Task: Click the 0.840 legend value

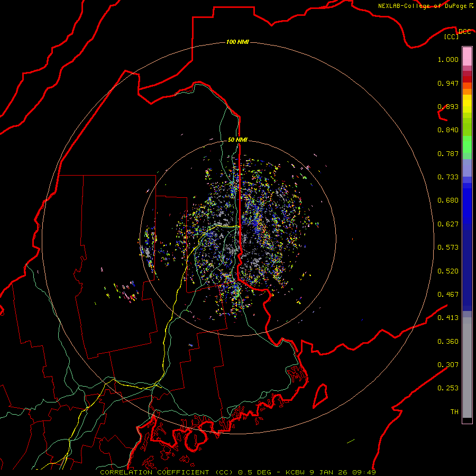Action: tap(448, 130)
